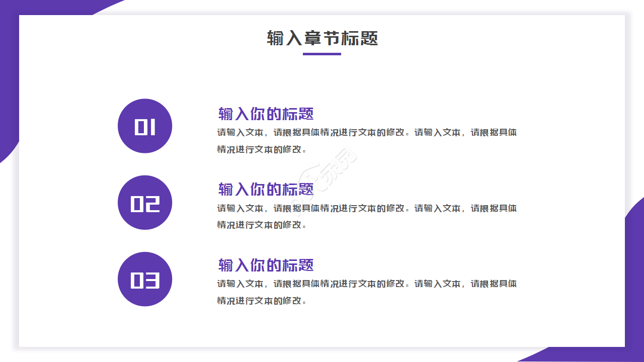This screenshot has height=362, width=644.
Task: Click the purple circle numbered 01
Action: pyautogui.click(x=145, y=126)
